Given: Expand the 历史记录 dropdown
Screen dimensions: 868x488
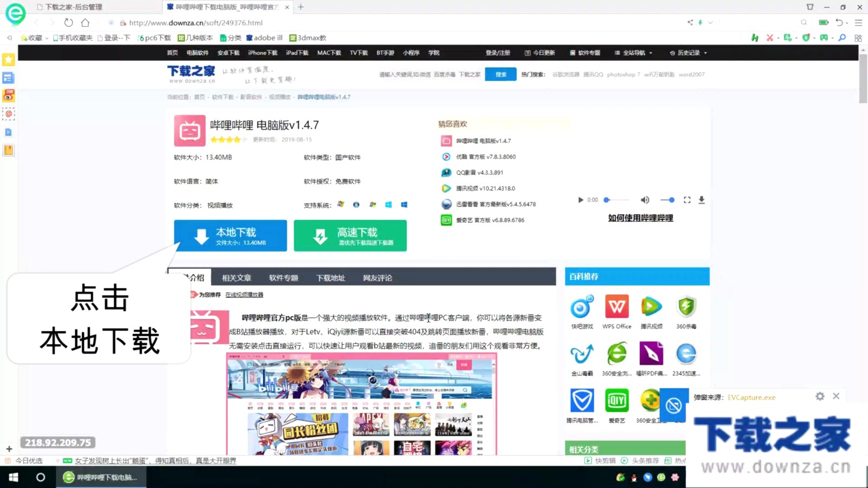Looking at the screenshot, I should 688,53.
